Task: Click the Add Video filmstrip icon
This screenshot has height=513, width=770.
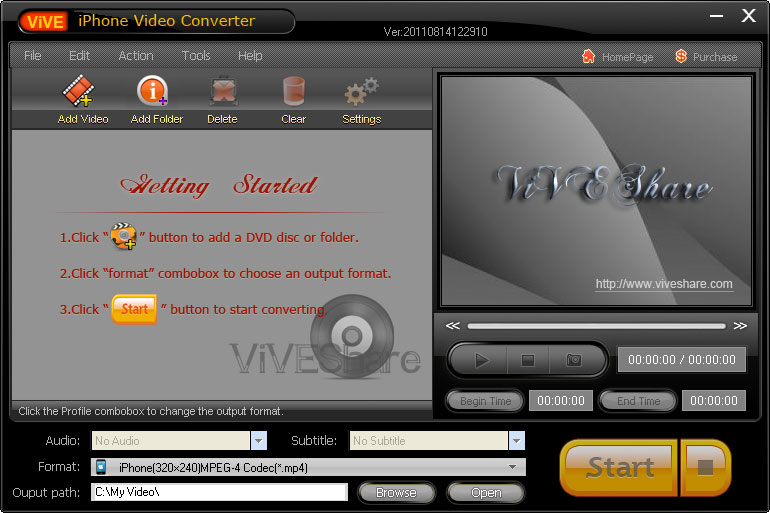Action: 79,91
